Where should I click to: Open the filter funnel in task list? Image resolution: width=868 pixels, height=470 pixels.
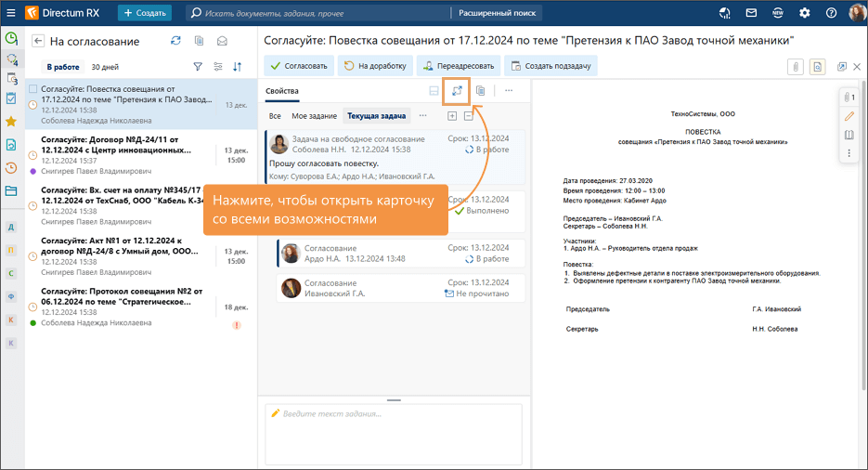pos(198,67)
